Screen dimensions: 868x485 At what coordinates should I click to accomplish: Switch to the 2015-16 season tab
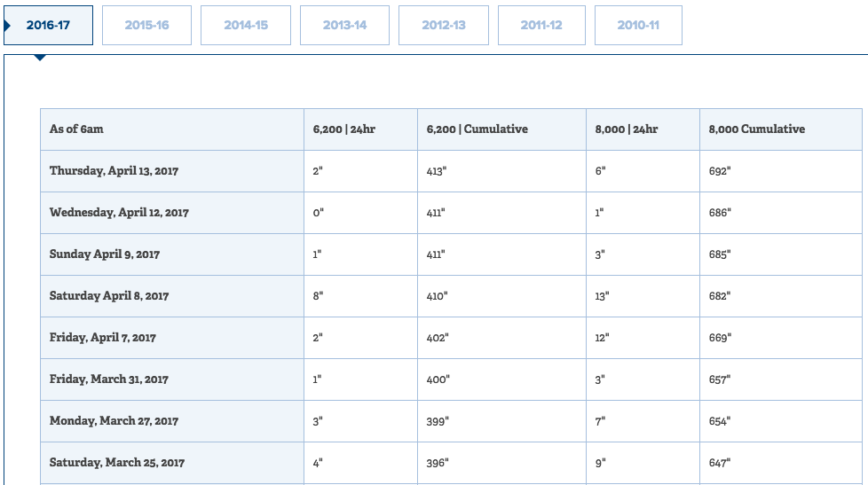click(146, 26)
